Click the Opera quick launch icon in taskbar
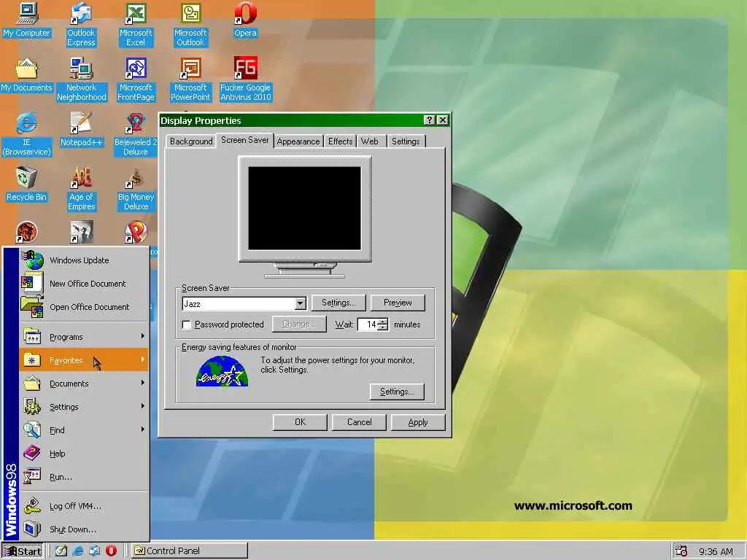The width and height of the screenshot is (747, 560). click(x=111, y=551)
